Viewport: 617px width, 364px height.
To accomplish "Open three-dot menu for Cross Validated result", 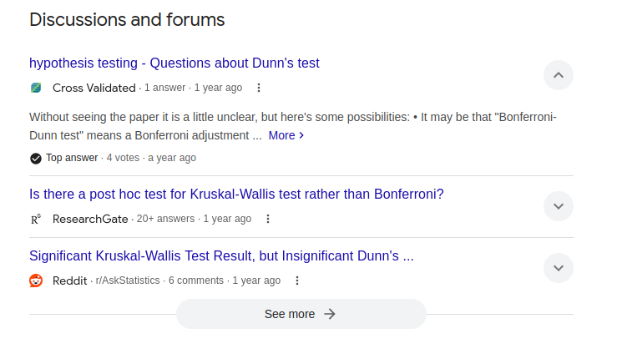I will pyautogui.click(x=259, y=88).
